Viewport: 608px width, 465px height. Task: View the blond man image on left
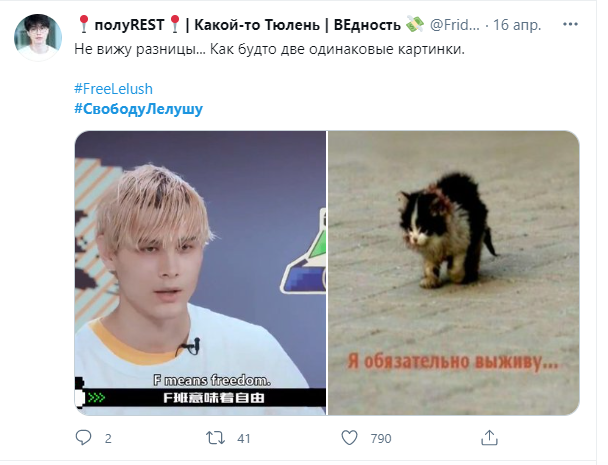coord(200,273)
